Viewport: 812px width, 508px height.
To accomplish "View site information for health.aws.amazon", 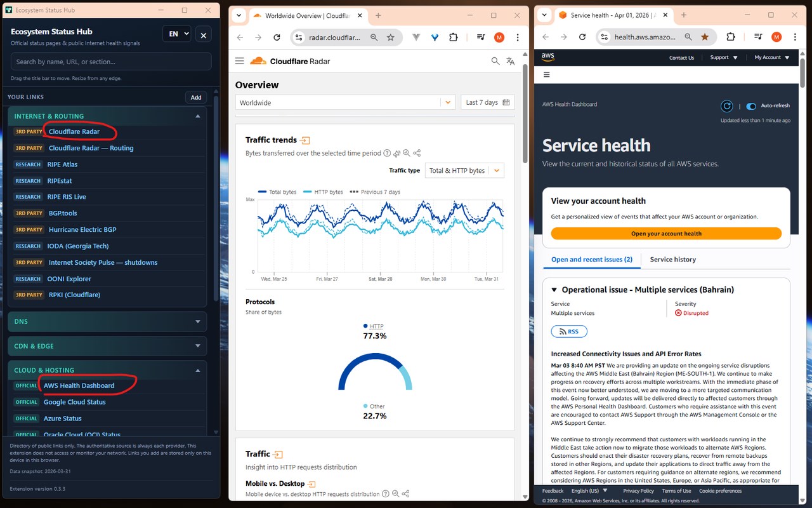I will coord(605,37).
